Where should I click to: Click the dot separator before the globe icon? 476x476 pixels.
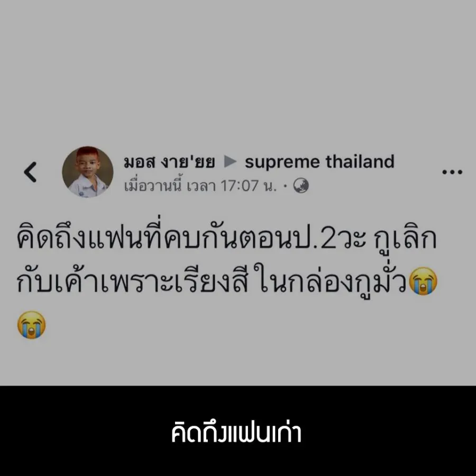click(285, 186)
